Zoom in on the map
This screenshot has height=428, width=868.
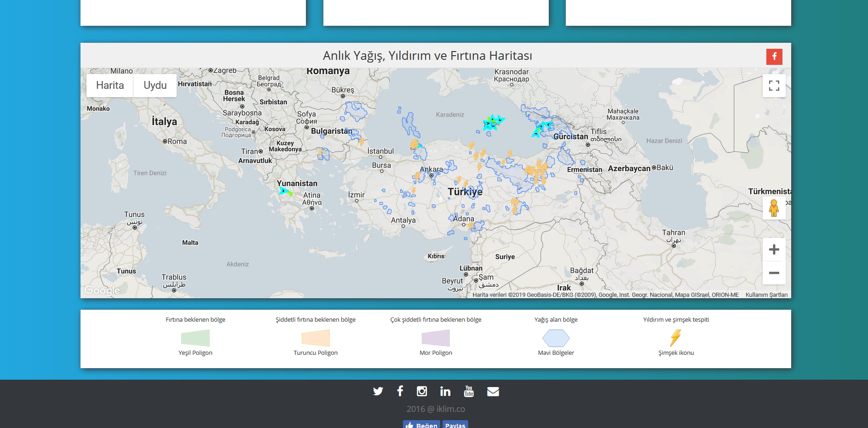click(x=774, y=249)
